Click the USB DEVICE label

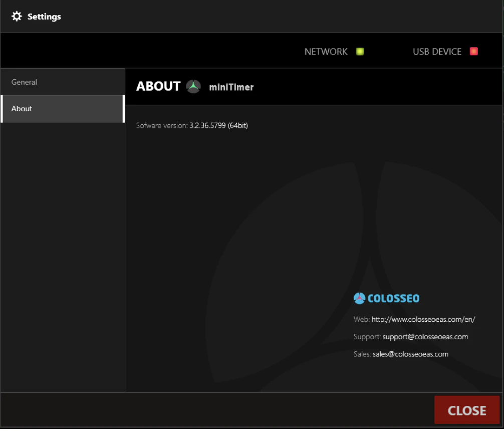click(437, 52)
